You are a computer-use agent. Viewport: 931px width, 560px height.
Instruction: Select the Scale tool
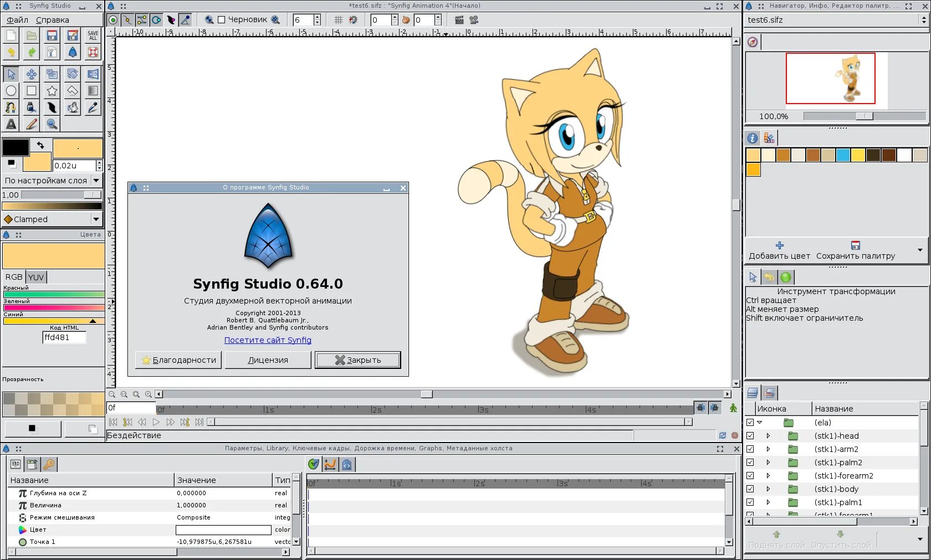coord(52,74)
